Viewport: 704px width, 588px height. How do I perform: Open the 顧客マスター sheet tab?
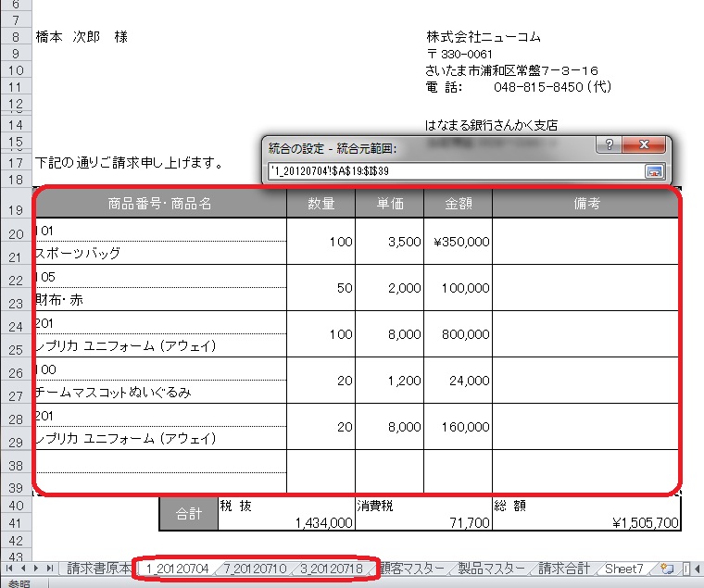click(x=411, y=569)
